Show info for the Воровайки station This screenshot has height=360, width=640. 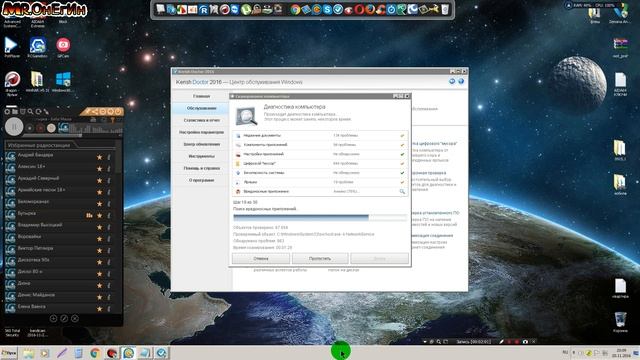click(x=109, y=239)
